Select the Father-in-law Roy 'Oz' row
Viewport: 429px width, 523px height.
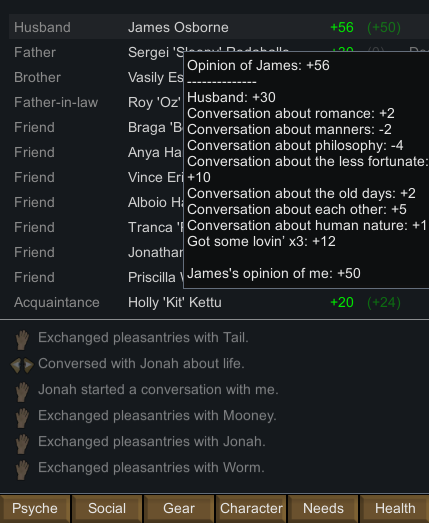tap(96, 102)
